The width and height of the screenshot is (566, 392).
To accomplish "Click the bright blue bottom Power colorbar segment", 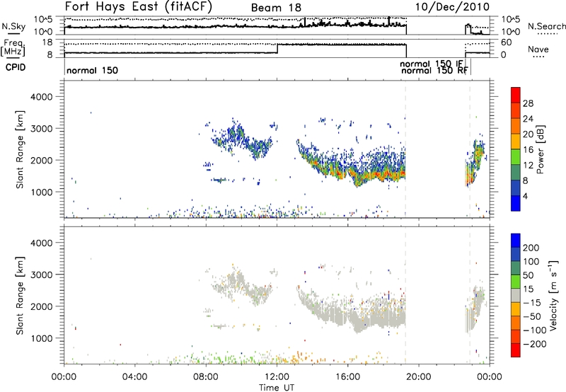I will coord(516,203).
